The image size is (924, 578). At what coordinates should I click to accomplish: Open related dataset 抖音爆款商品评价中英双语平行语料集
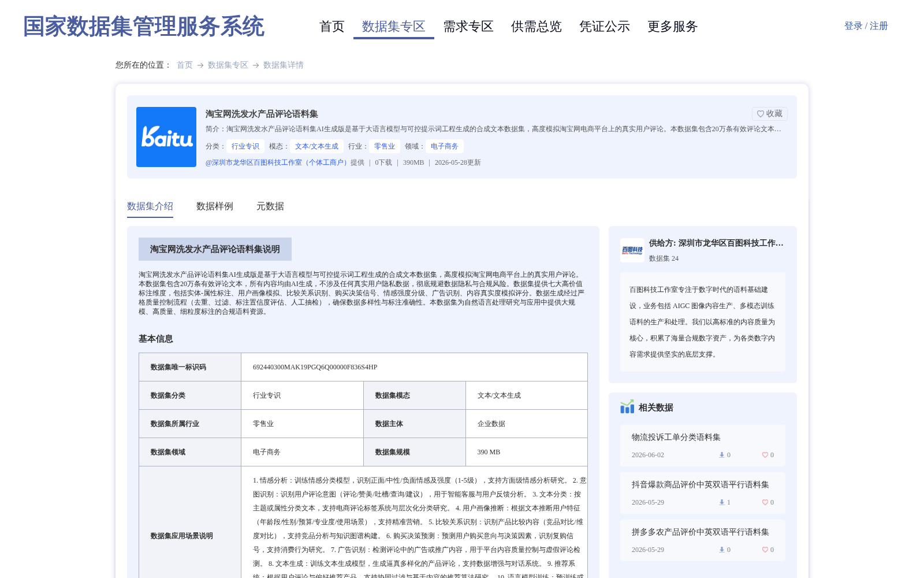pos(701,484)
